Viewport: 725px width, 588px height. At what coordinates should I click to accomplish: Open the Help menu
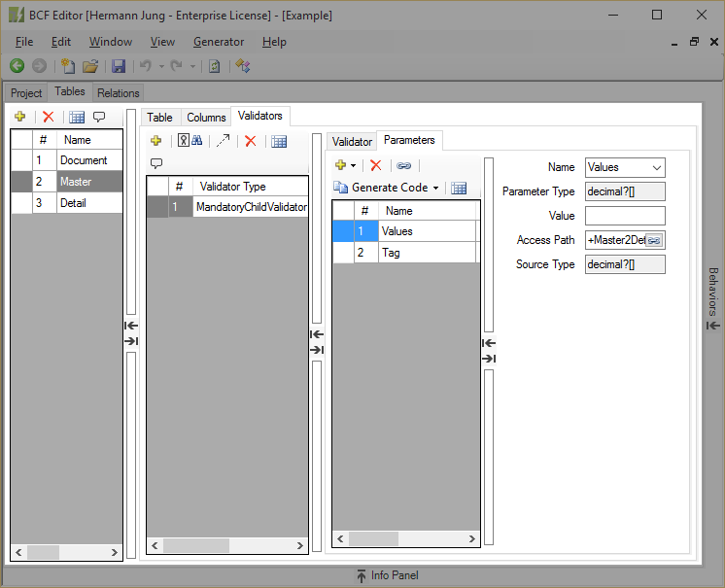click(274, 42)
